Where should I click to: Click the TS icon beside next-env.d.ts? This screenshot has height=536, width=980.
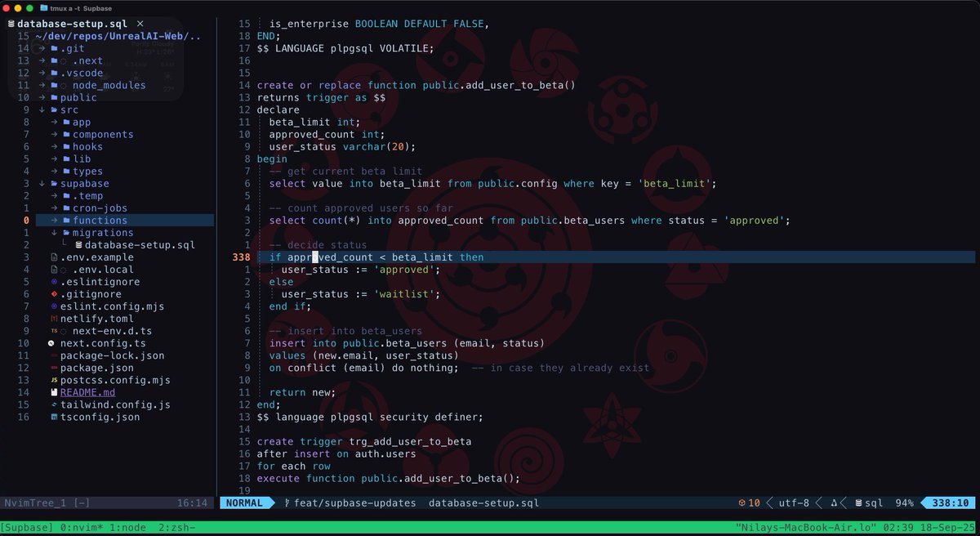click(54, 331)
